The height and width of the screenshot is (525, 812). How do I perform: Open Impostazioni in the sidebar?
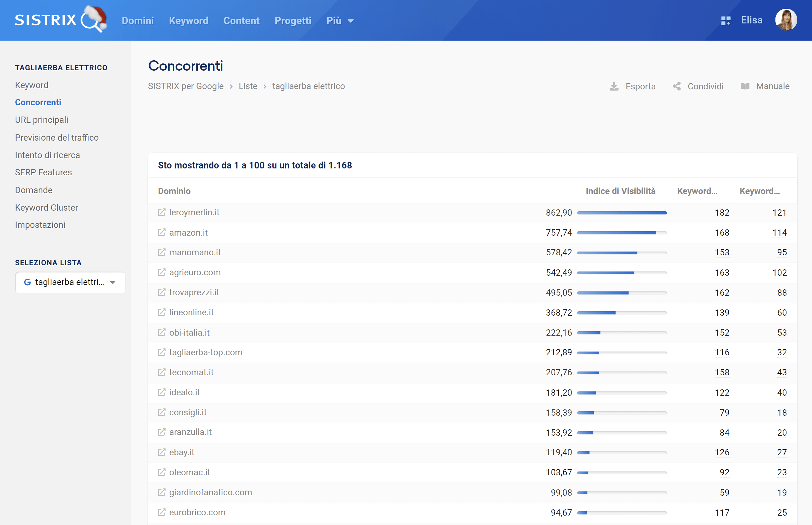tap(40, 225)
